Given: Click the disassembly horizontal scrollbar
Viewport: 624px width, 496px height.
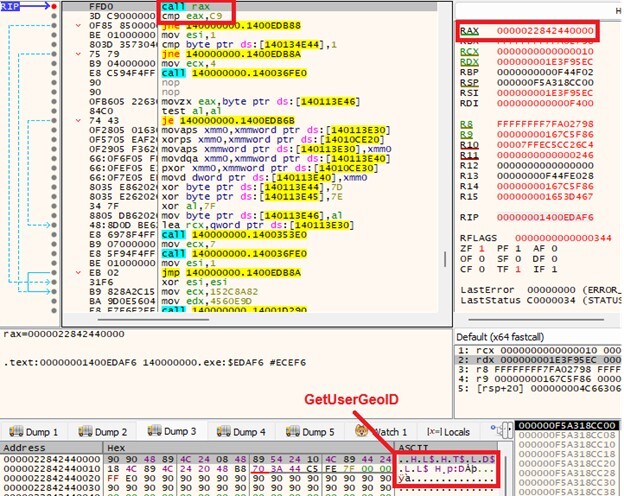Looking at the screenshot, I should click(x=153, y=319).
